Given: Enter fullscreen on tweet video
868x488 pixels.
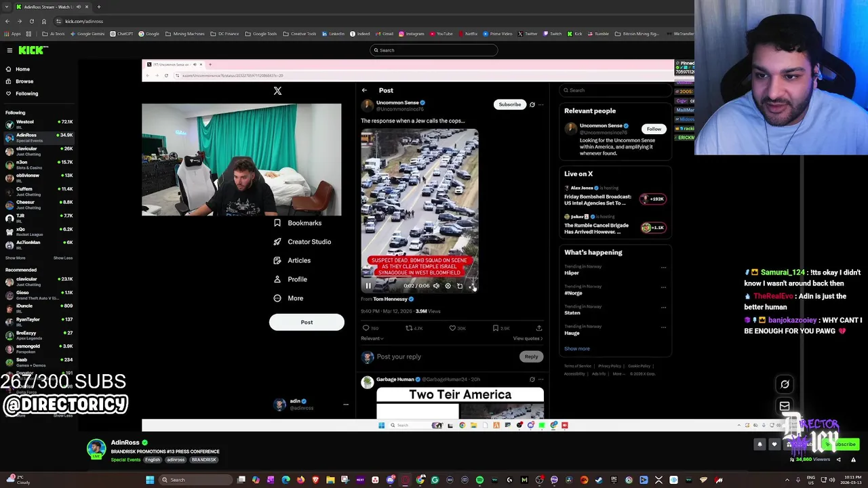Looking at the screenshot, I should (x=471, y=286).
